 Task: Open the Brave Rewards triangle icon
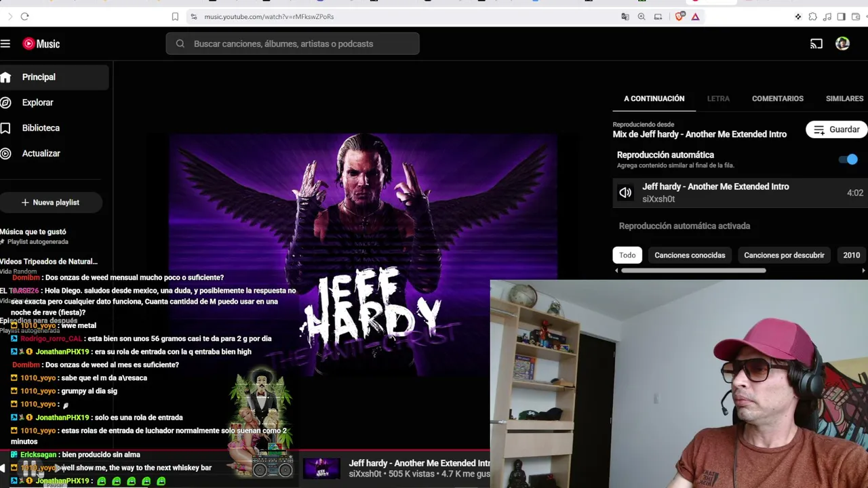tap(695, 16)
